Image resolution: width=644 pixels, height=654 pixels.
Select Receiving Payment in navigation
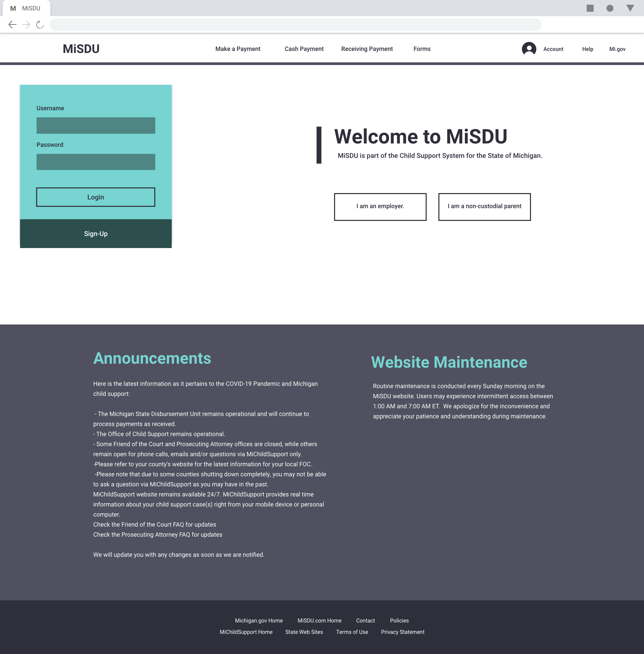[x=367, y=49]
